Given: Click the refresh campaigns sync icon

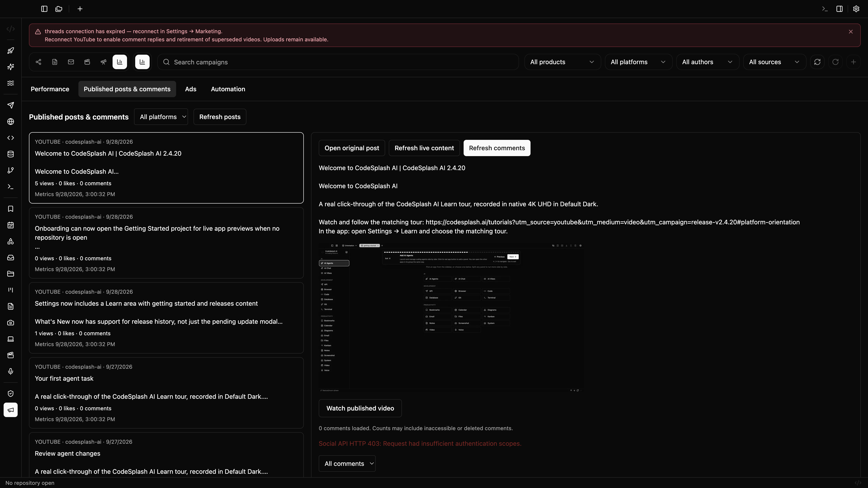Looking at the screenshot, I should [817, 62].
